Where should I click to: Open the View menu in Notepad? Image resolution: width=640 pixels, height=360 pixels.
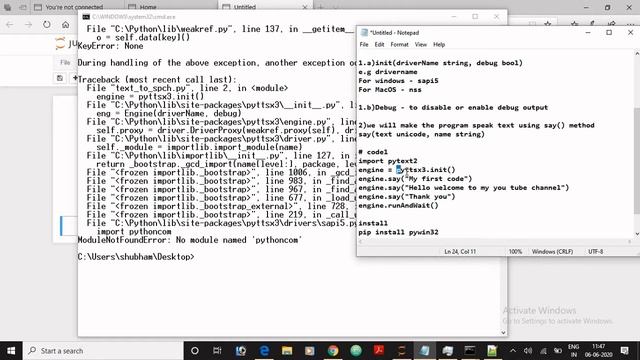click(420, 44)
